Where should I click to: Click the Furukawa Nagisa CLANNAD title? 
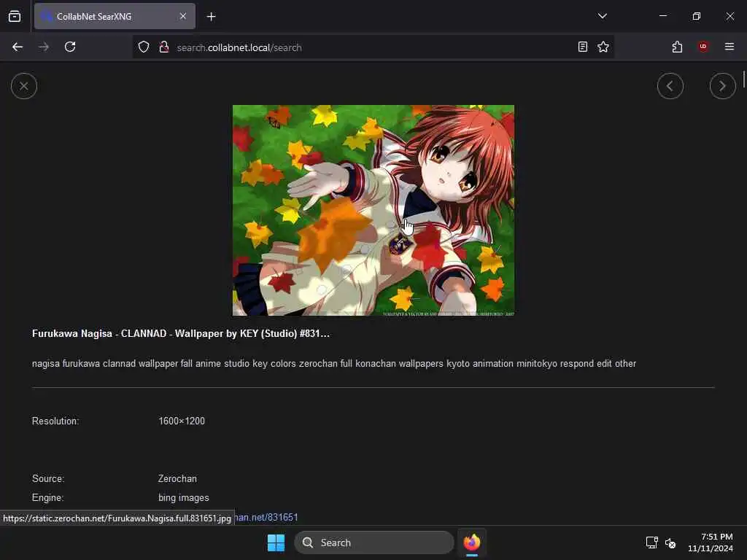(181, 334)
